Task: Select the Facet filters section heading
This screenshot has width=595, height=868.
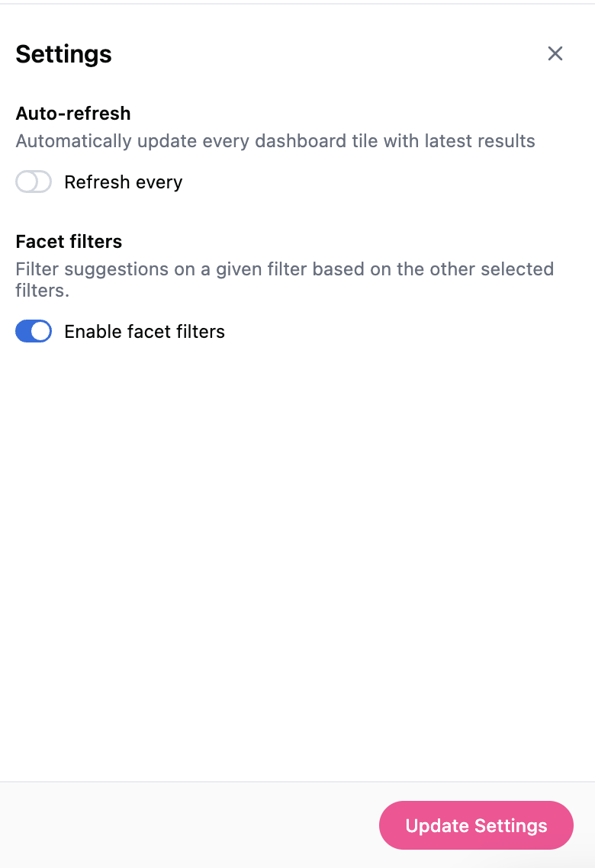Action: click(x=69, y=242)
